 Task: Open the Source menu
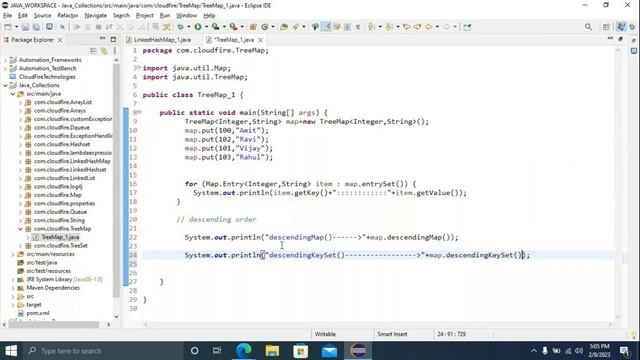(x=42, y=16)
